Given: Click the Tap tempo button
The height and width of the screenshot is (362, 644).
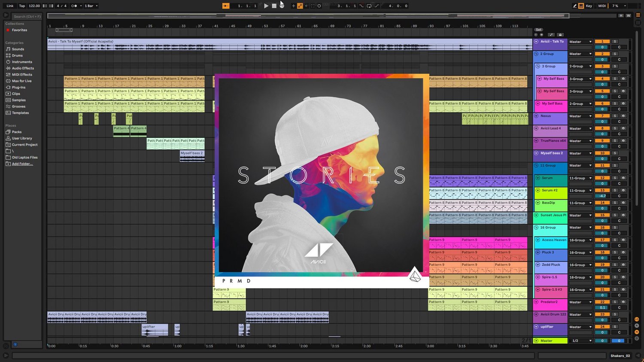Looking at the screenshot, I should point(22,6).
